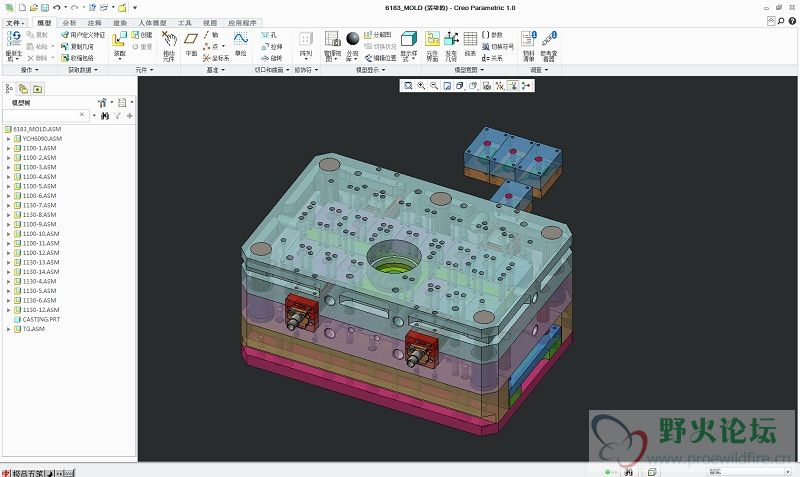The width and height of the screenshot is (800, 477).
Task: Create a 坐标系 (coordinate system)
Action: point(216,58)
